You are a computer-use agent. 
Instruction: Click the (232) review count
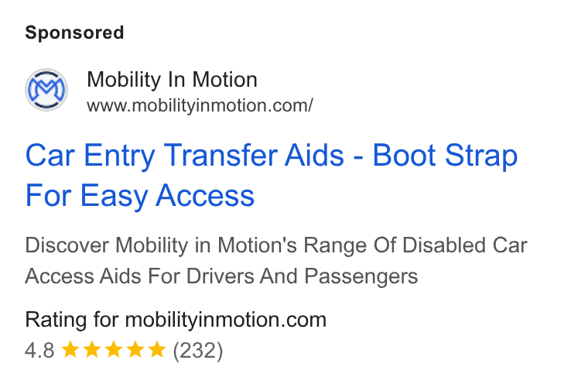coord(198,351)
